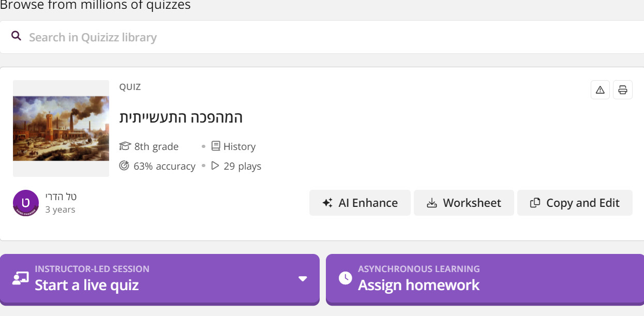
Task: Click the AI Enhance sparkle icon
Action: [x=327, y=203]
